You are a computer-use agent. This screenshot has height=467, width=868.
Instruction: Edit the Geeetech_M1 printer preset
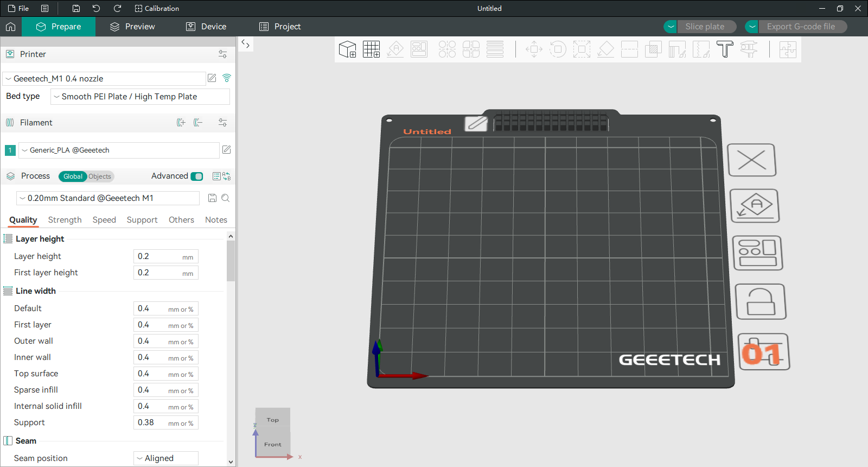click(212, 78)
